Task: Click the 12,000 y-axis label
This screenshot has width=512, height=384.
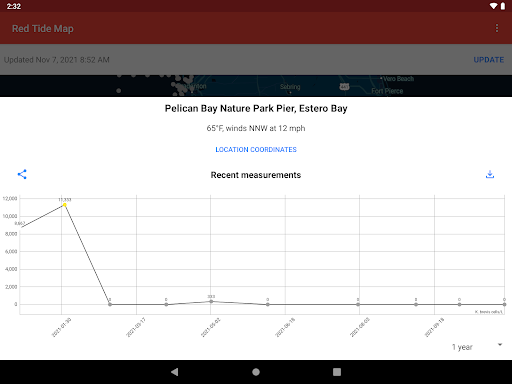Action: coord(10,199)
